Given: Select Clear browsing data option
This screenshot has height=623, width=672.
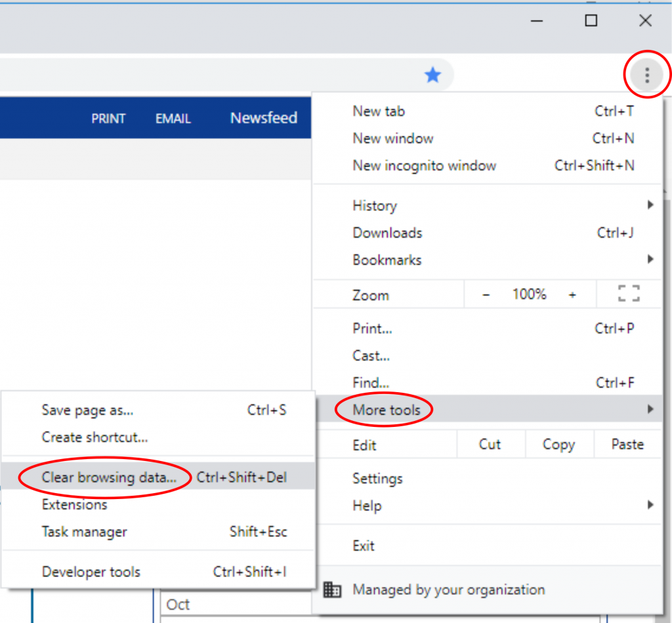Looking at the screenshot, I should [x=109, y=477].
